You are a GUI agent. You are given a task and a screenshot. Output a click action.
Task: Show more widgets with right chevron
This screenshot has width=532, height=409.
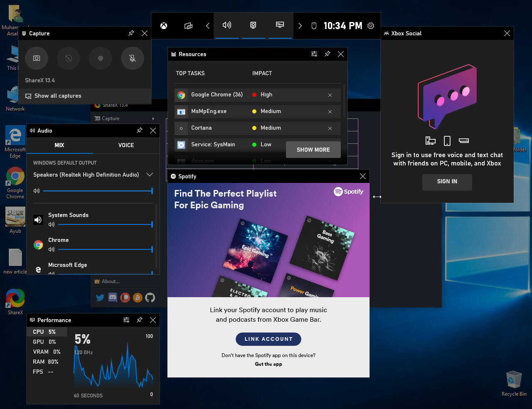tap(300, 26)
